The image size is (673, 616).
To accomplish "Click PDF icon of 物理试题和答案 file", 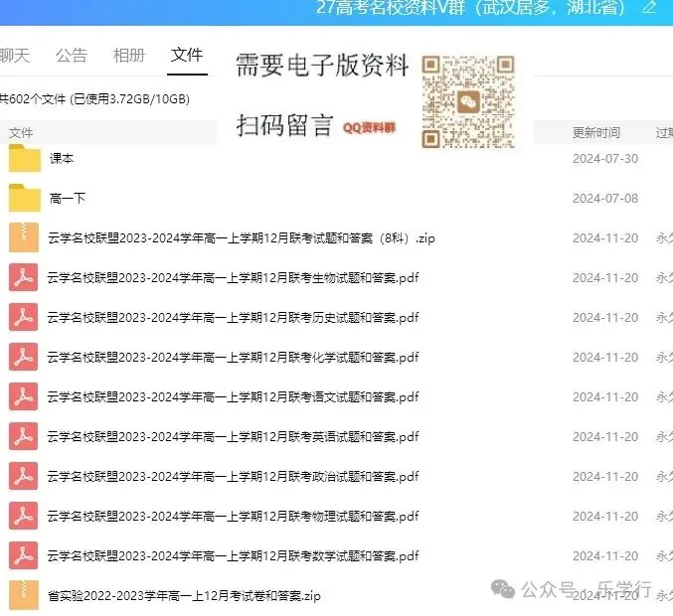I will coord(24,516).
